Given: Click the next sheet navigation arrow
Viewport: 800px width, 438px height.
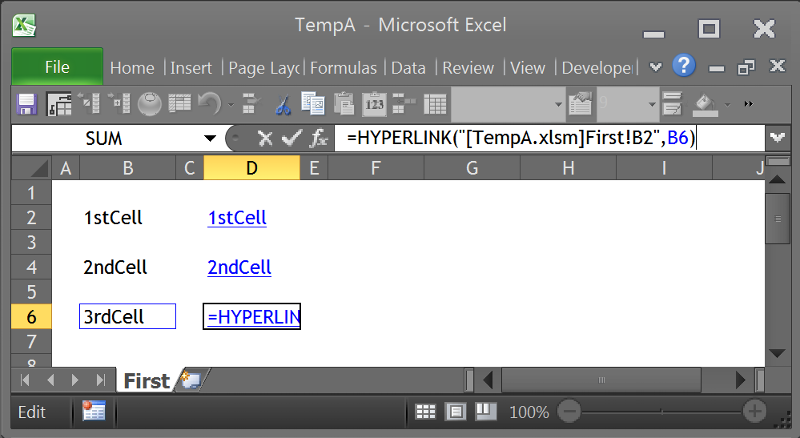Looking at the screenshot, I should (75, 380).
